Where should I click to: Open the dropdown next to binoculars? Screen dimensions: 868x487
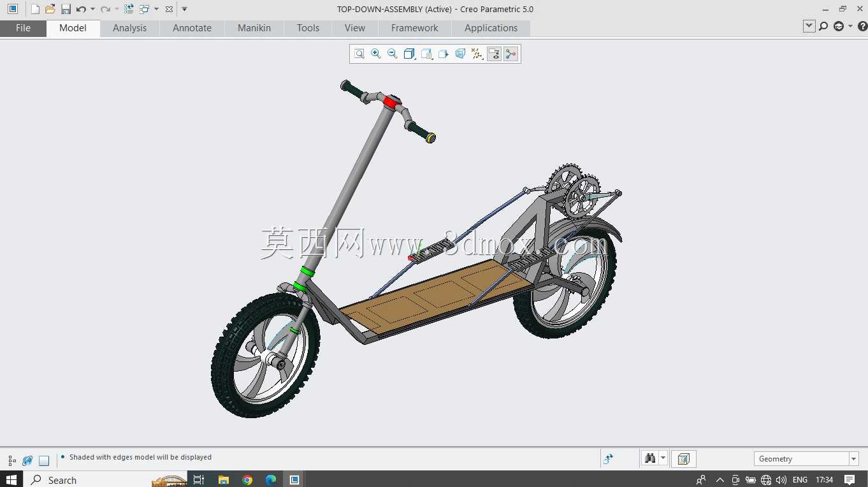663,458
